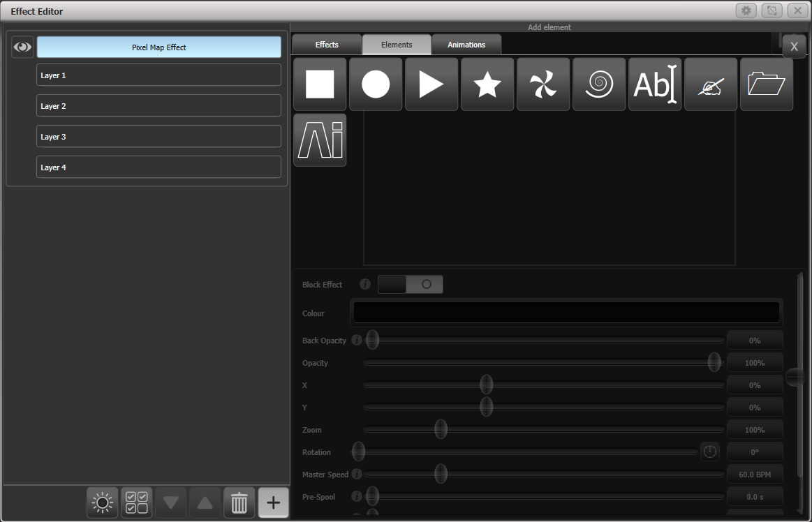Click the scrollbar on the right panel
This screenshot has width=812, height=522.
(x=798, y=377)
